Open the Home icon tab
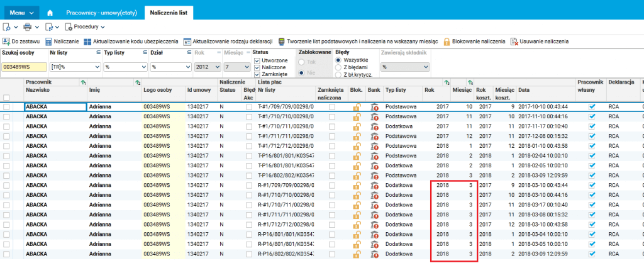This screenshot has width=644, height=268. coord(50,13)
